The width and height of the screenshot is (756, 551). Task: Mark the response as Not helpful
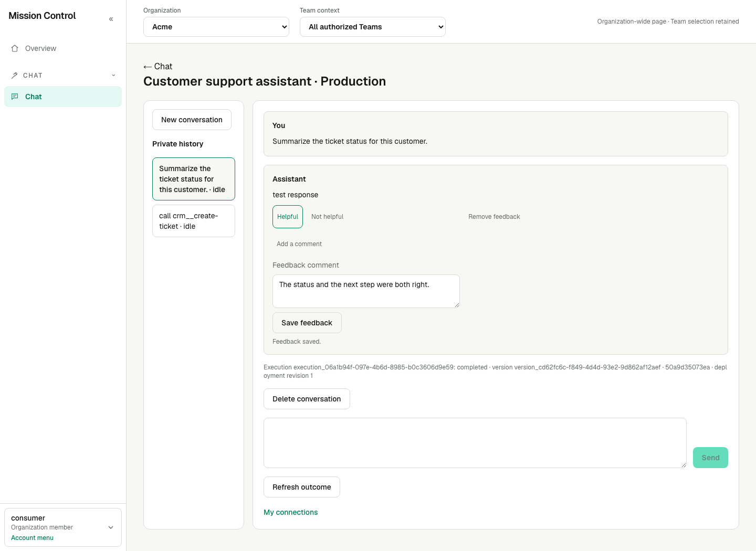tap(327, 217)
